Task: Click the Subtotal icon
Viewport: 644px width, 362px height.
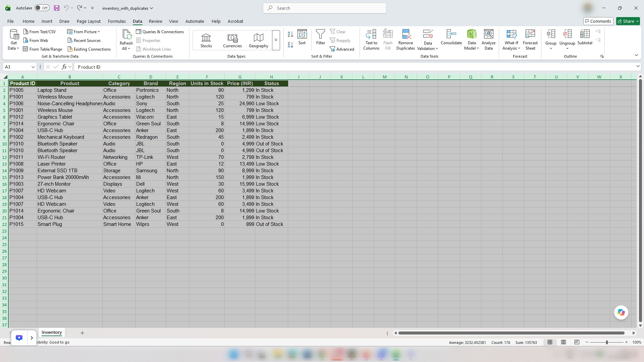Action: (585, 37)
